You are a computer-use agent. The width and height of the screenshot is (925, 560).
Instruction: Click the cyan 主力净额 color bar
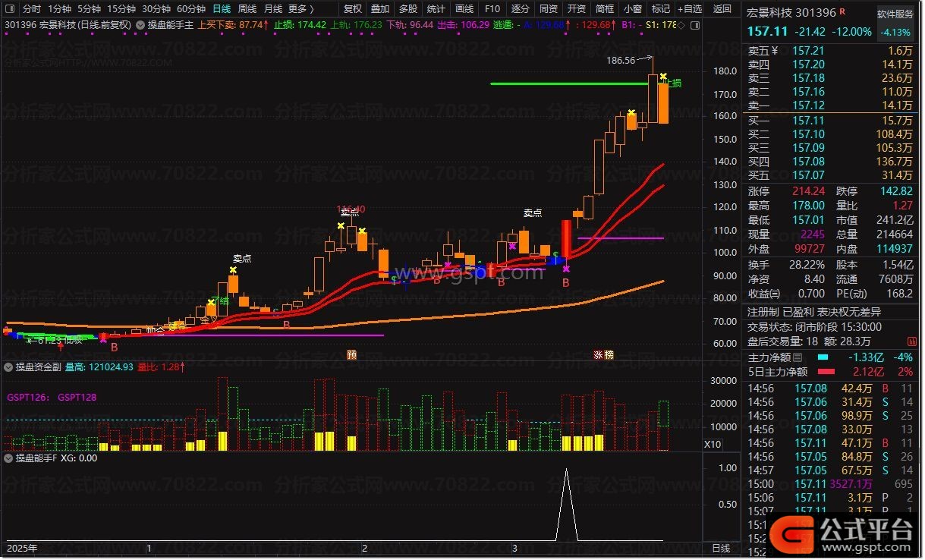coord(824,357)
